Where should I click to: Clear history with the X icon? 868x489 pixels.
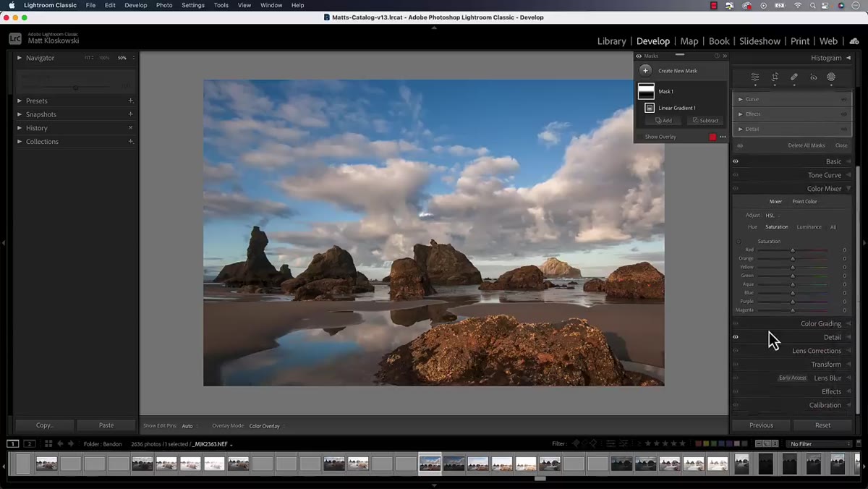130,128
